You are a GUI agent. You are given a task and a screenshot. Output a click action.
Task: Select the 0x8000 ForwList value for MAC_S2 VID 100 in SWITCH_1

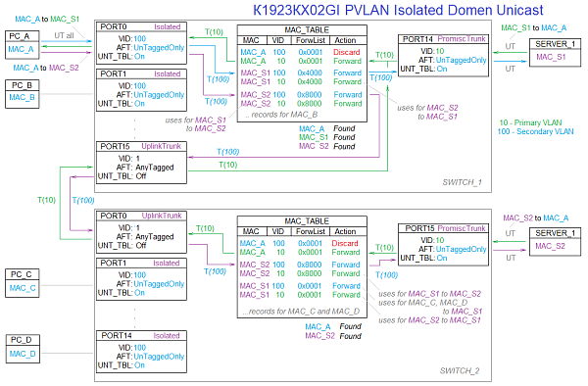point(310,95)
